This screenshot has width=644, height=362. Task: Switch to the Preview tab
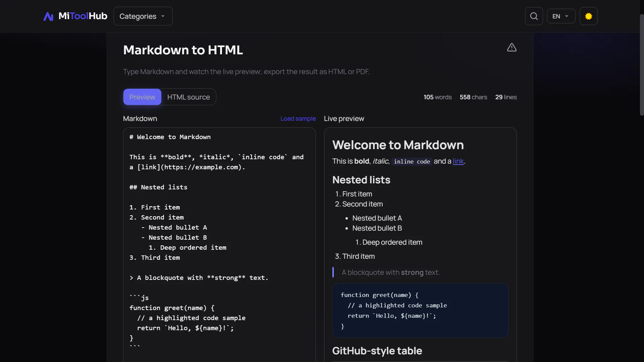(x=142, y=97)
